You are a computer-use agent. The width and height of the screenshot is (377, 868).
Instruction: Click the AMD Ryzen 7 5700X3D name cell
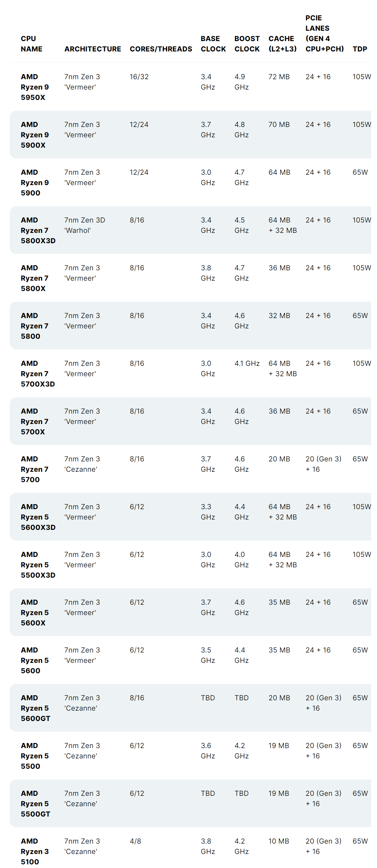point(37,374)
